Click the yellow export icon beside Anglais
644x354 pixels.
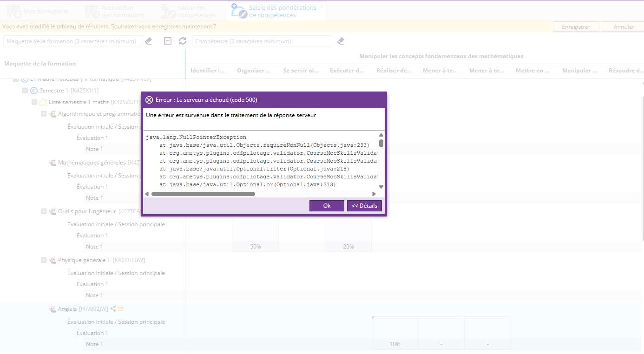pos(121,308)
